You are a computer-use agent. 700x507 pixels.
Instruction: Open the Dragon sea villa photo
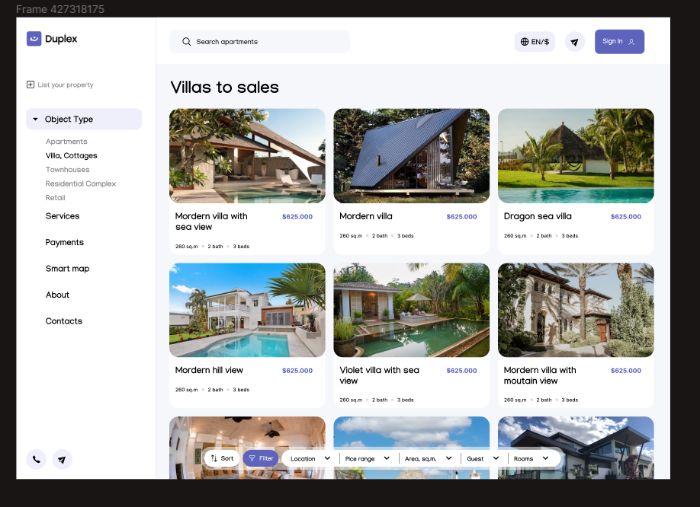[576, 156]
